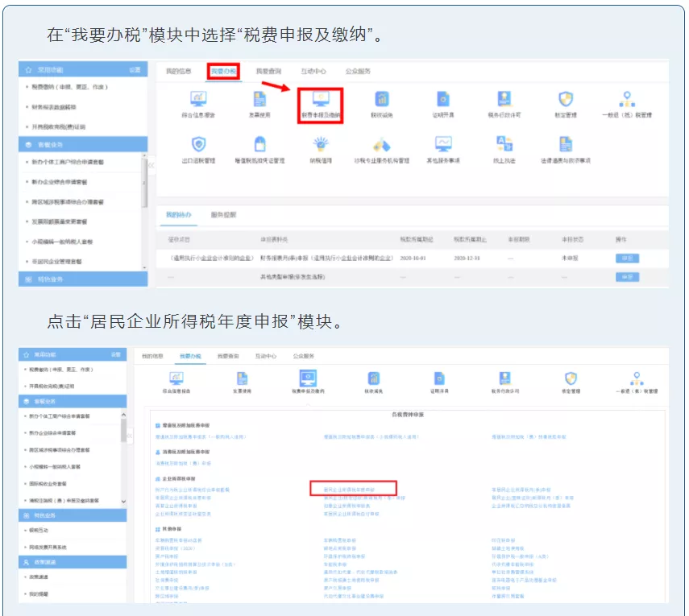The width and height of the screenshot is (689, 616).
Task: Open the 消费税及附加税（费）申报 link
Action: point(183,463)
